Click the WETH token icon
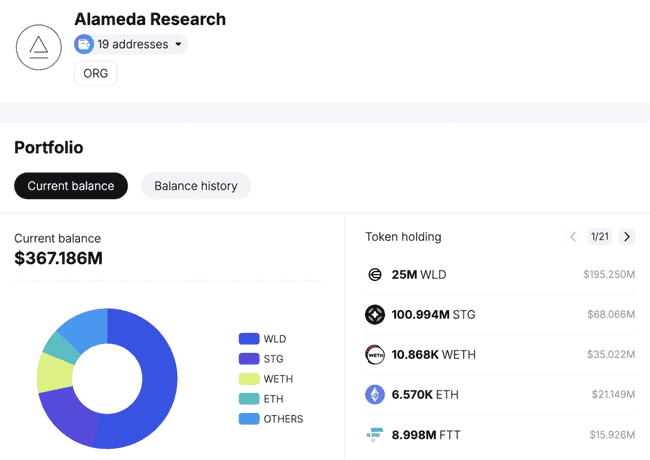Viewport: 650px width, 460px height. 375,355
